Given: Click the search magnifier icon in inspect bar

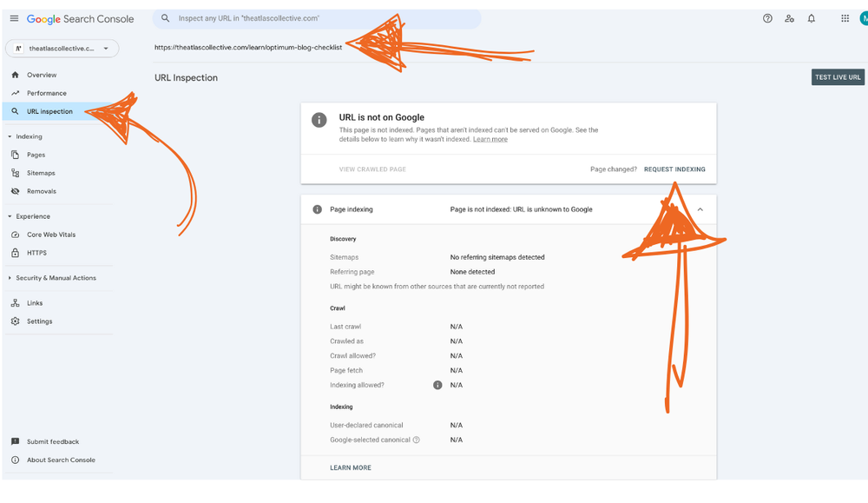Looking at the screenshot, I should (165, 18).
